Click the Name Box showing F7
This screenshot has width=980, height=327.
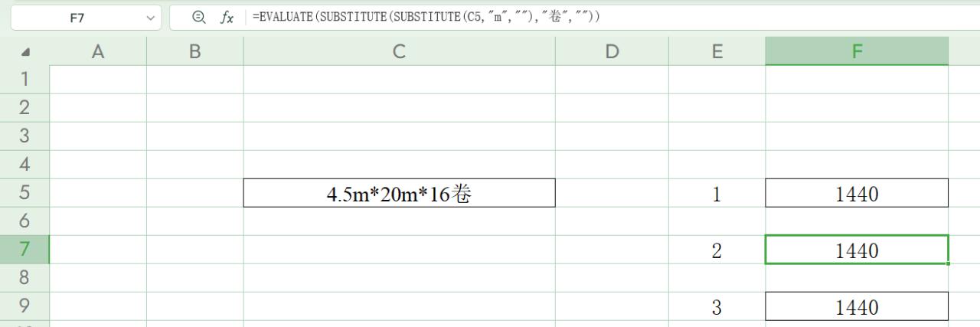click(x=77, y=18)
